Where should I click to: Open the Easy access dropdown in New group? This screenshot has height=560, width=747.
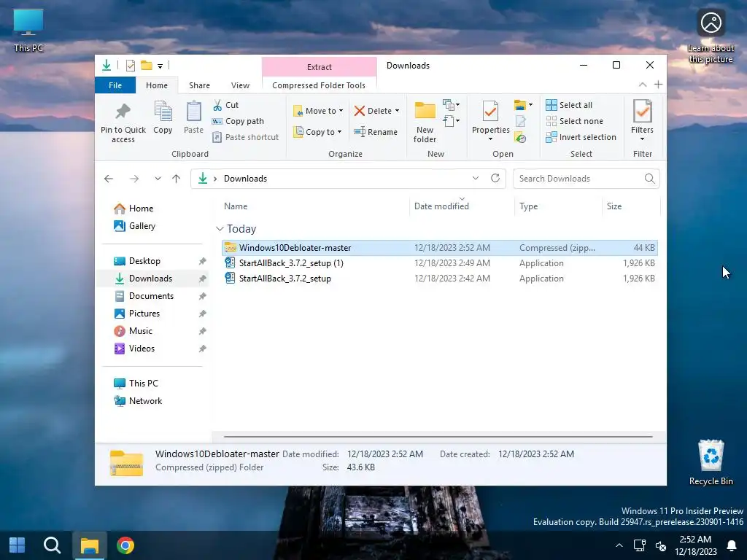pos(451,121)
